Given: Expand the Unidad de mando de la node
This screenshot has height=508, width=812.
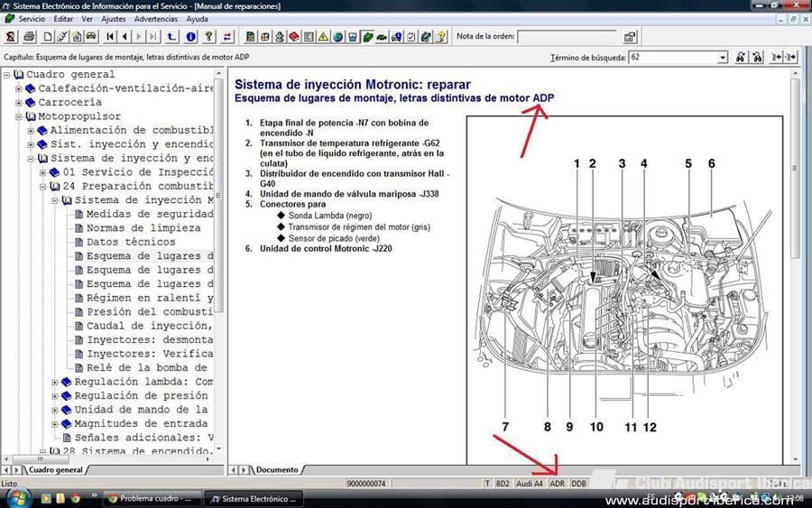Looking at the screenshot, I should point(55,411).
